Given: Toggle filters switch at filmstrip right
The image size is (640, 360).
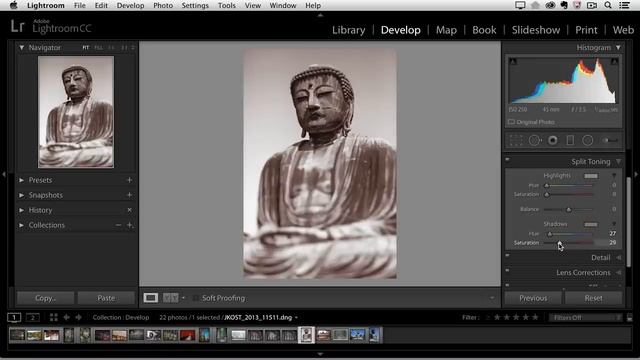Looking at the screenshot, I should (x=629, y=317).
